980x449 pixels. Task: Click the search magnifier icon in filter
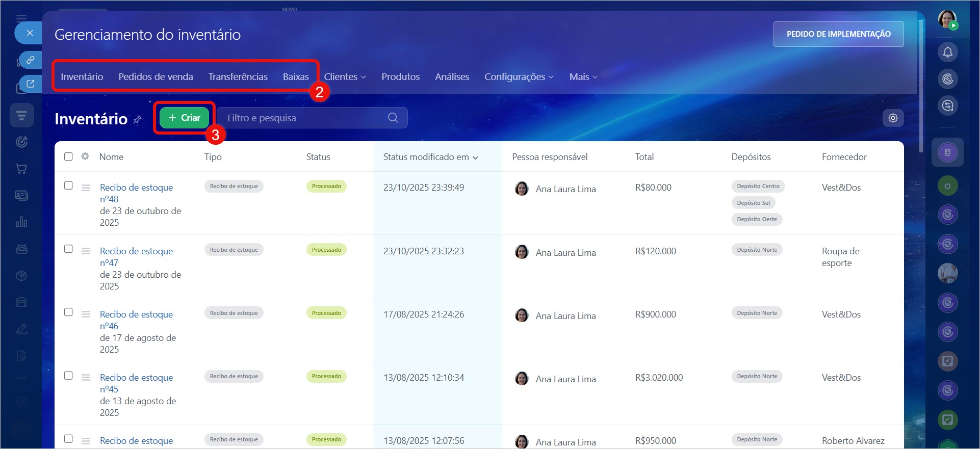pyautogui.click(x=393, y=118)
